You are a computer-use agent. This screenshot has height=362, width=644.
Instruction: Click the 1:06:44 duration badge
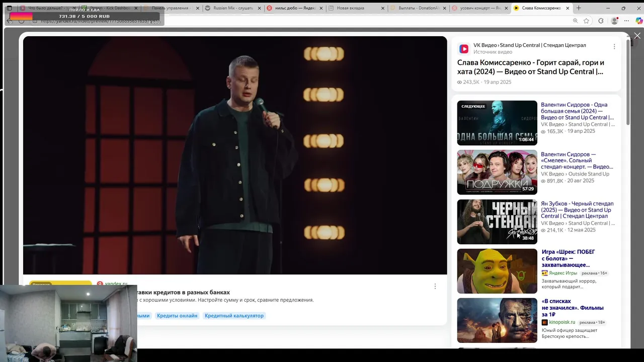point(526,140)
